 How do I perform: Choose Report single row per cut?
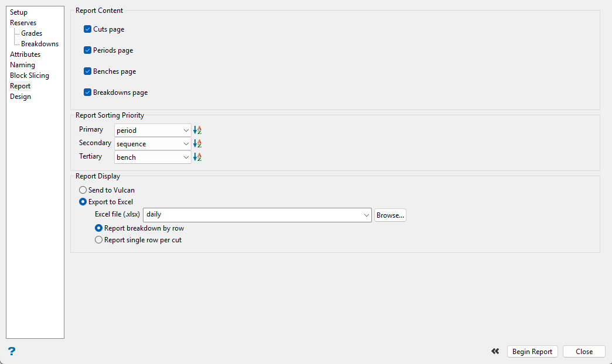point(99,240)
